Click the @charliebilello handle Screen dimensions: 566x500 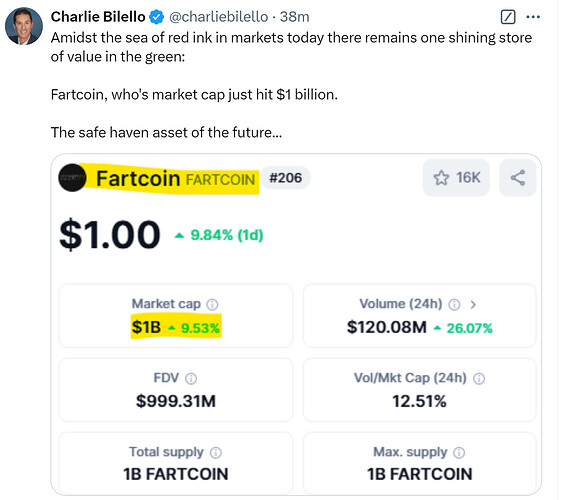[x=218, y=17]
